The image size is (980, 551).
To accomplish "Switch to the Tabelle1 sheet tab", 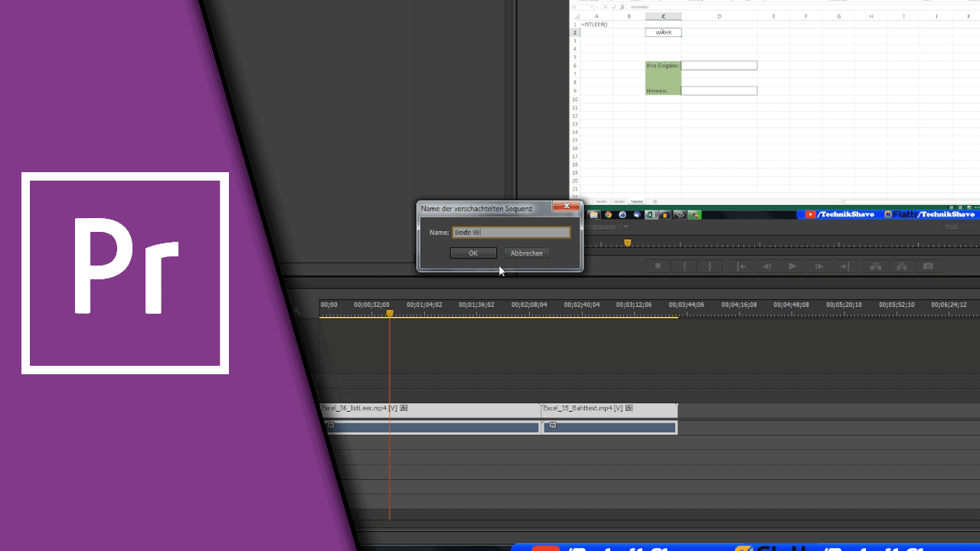I will 602,201.
